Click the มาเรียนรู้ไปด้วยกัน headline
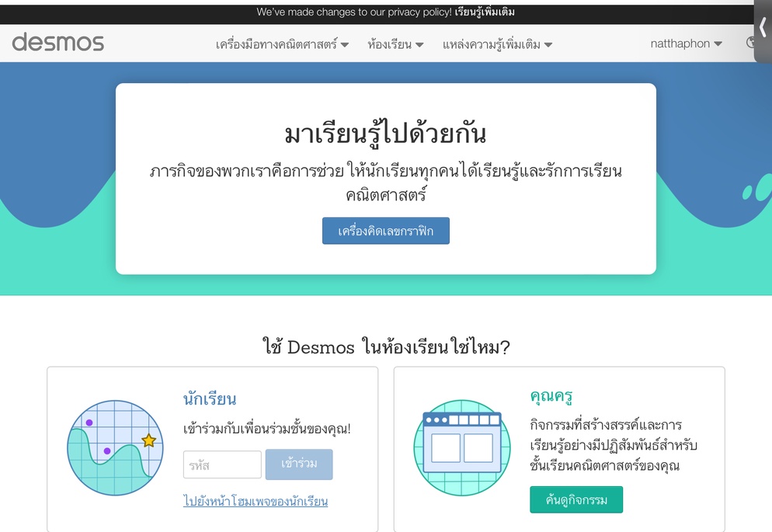Viewport: 772px width, 532px height. click(x=386, y=134)
